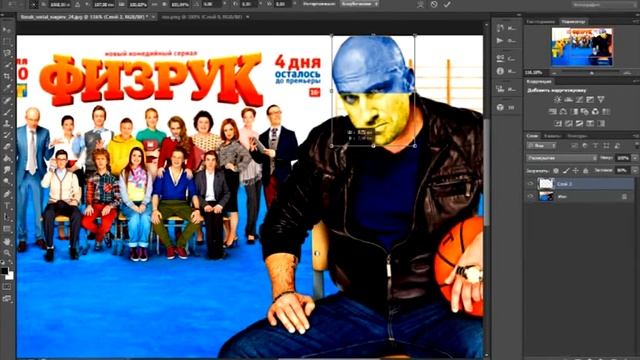This screenshot has width=640, height=360.
Task: Select the Brush tool
Action: [x=7, y=112]
